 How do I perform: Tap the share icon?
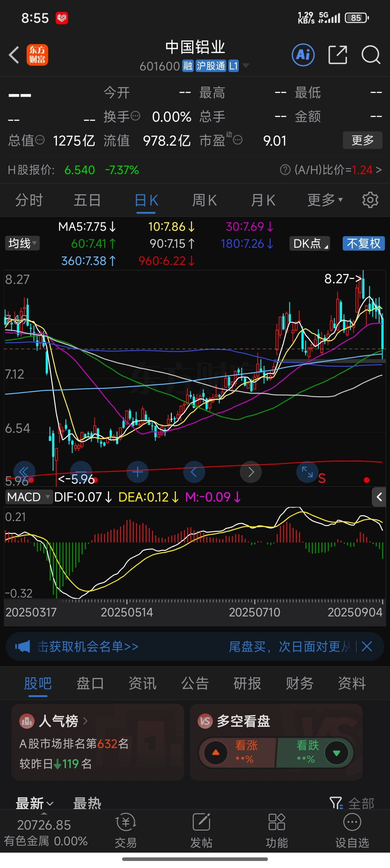pos(338,55)
